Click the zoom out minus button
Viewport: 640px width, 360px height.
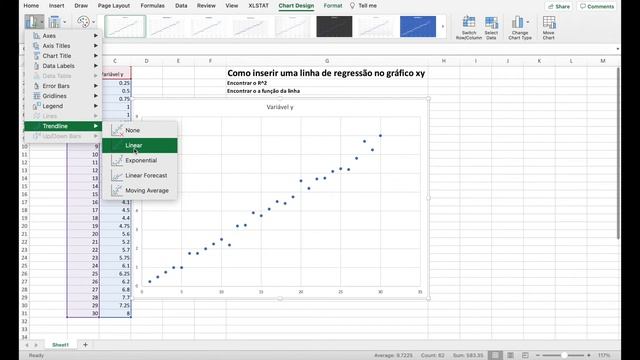click(x=538, y=355)
